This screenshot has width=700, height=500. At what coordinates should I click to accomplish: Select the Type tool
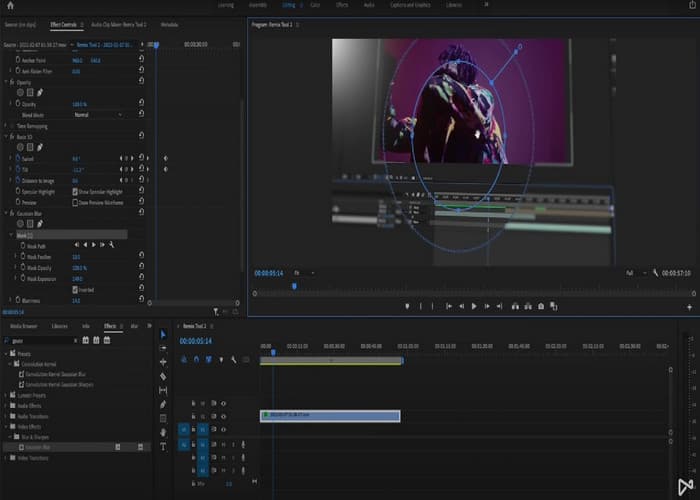tap(163, 446)
